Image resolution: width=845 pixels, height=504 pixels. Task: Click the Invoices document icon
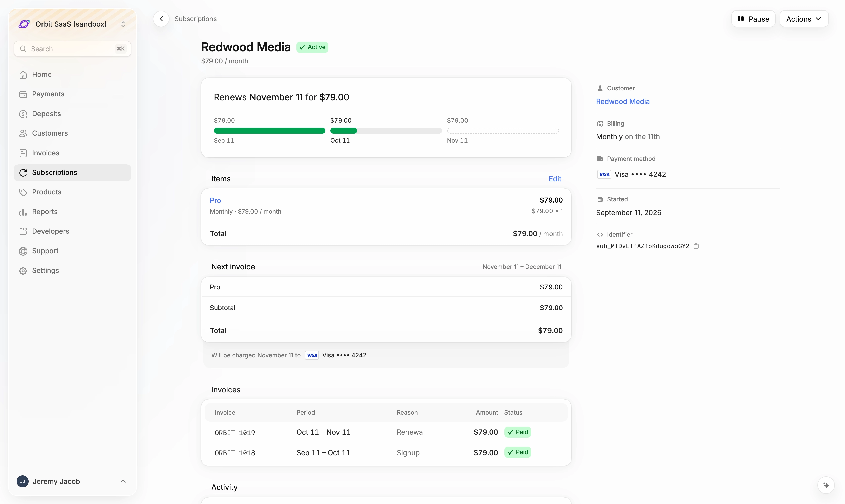point(23,153)
